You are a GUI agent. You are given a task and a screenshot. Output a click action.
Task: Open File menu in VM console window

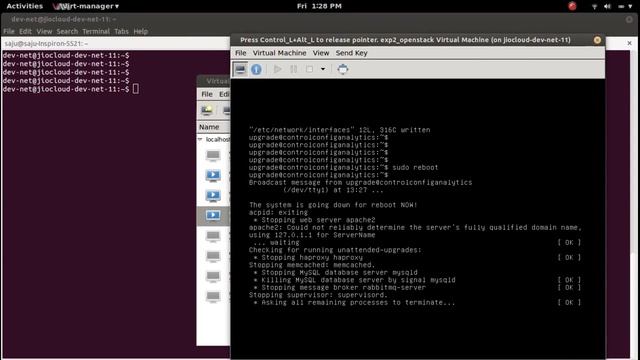[x=241, y=53]
